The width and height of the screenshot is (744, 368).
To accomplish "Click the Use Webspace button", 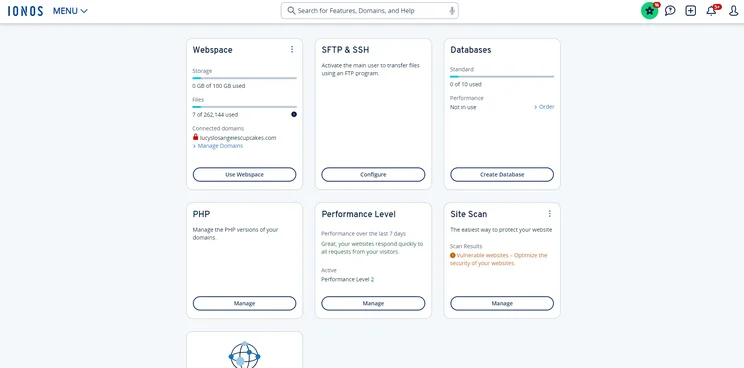I will pyautogui.click(x=244, y=175).
